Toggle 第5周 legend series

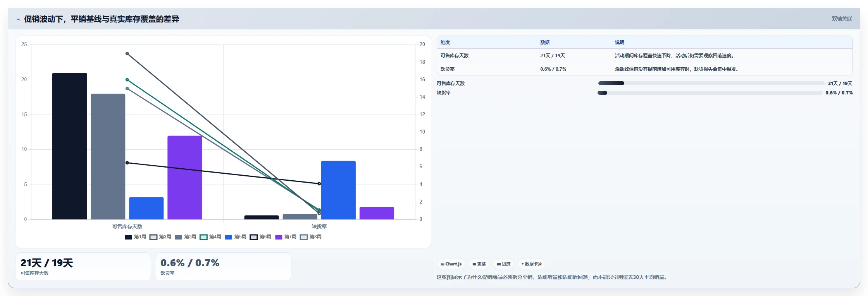236,237
